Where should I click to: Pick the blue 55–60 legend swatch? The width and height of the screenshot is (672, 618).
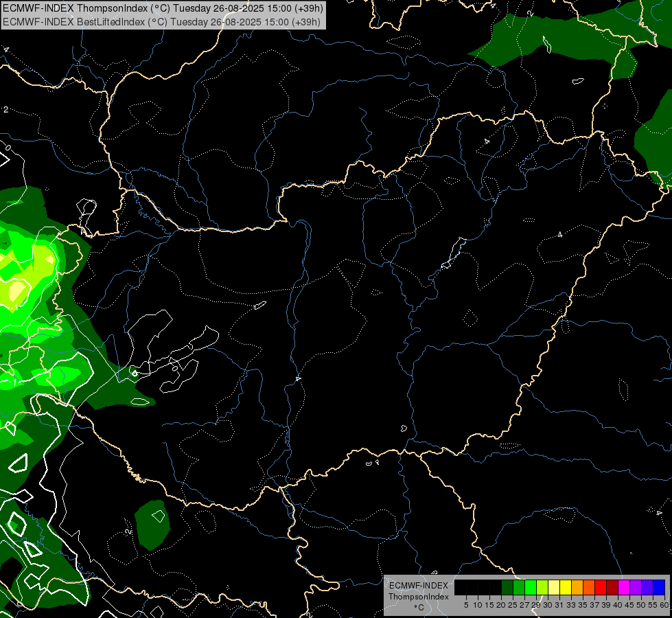659,587
